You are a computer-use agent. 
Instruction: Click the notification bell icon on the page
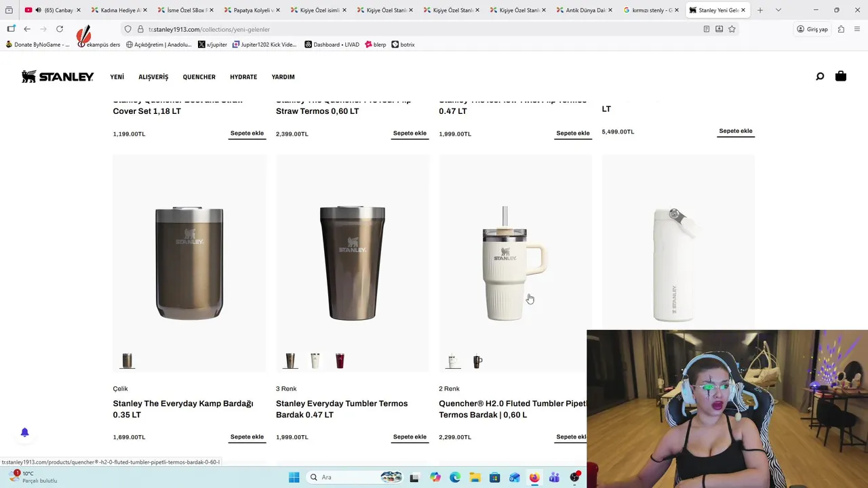tap(24, 432)
